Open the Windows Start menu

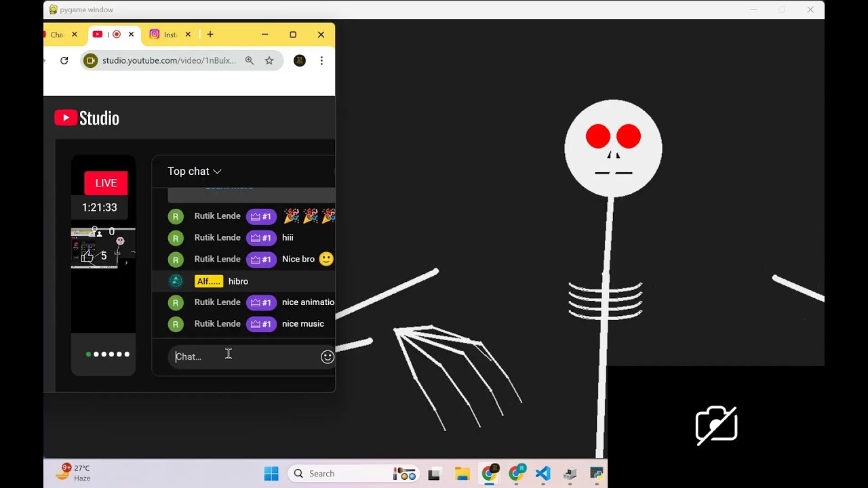click(x=271, y=473)
